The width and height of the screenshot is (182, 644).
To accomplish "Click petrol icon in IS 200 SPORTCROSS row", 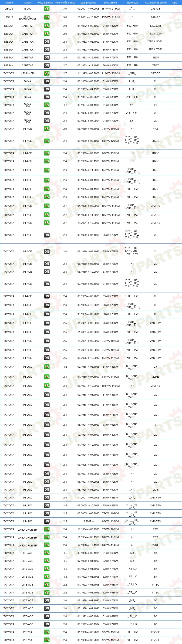I will pos(47,17).
